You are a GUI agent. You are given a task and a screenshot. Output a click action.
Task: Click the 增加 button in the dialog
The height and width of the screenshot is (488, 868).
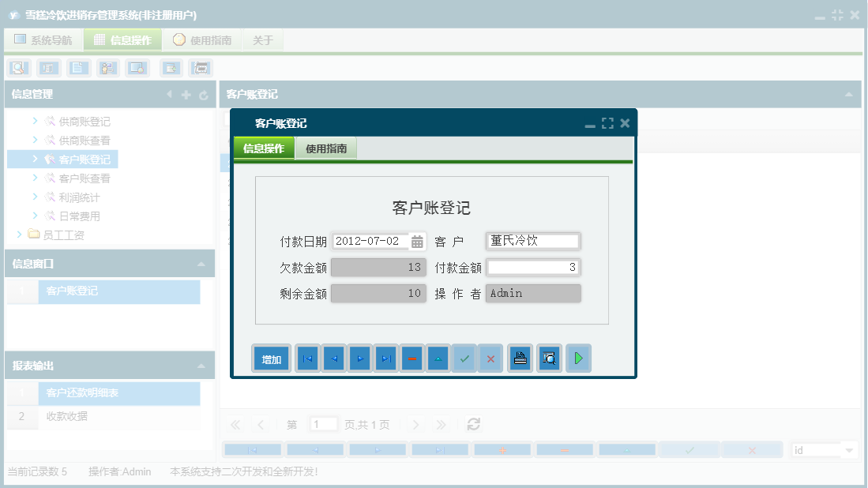click(271, 358)
